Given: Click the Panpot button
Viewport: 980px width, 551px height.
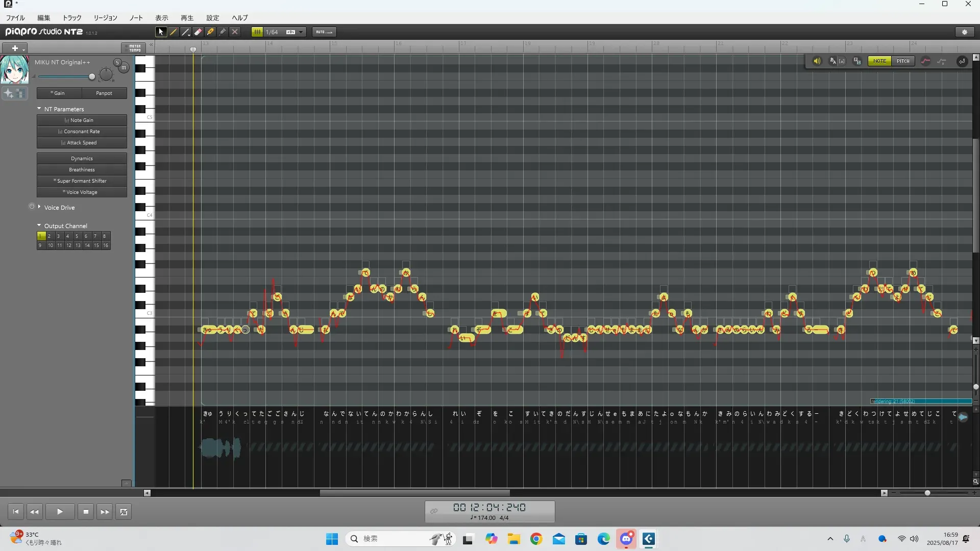Looking at the screenshot, I should pyautogui.click(x=104, y=93).
